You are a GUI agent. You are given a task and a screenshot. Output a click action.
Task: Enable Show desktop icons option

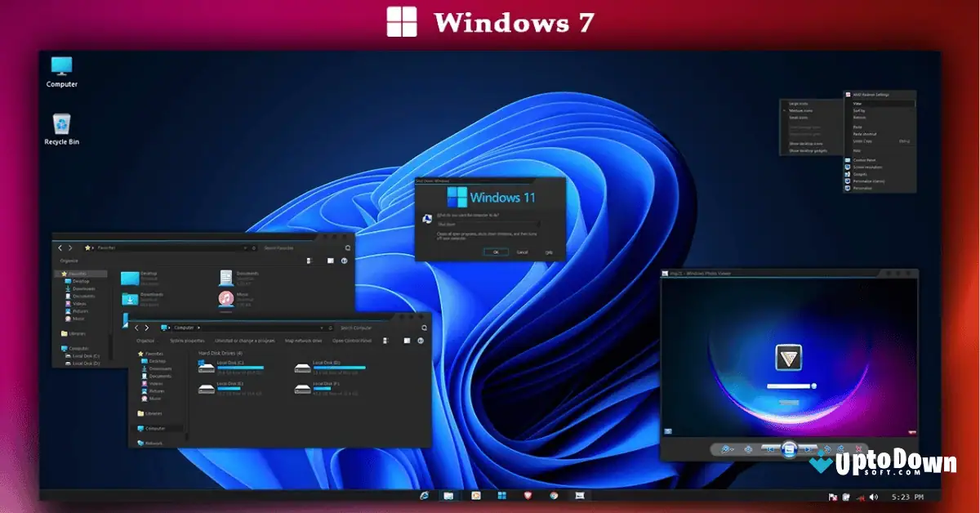point(806,144)
